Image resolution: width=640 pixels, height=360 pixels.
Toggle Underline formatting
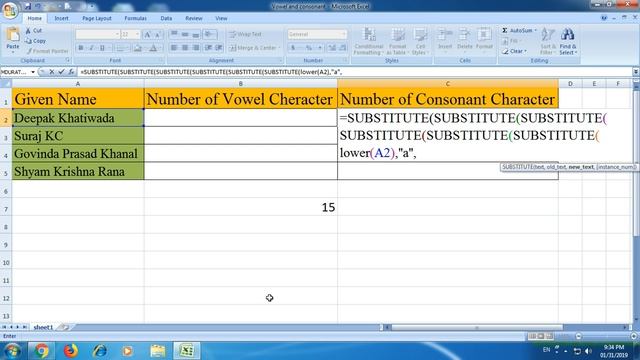(102, 48)
